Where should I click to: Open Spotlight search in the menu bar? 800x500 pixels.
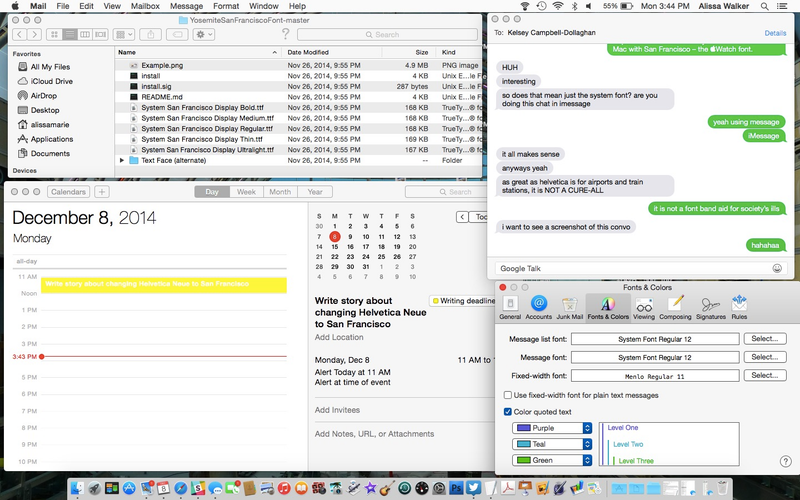[764, 6]
